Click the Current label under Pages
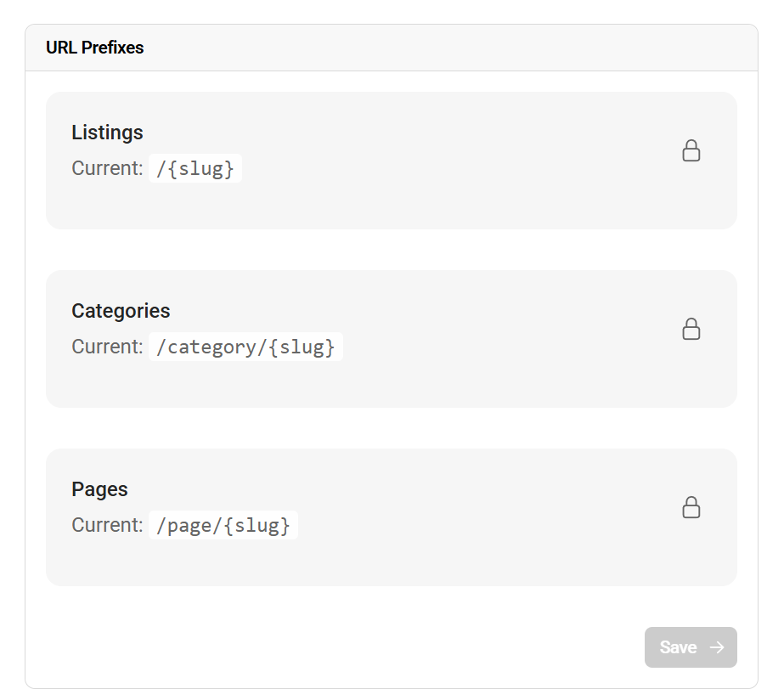 pos(107,526)
